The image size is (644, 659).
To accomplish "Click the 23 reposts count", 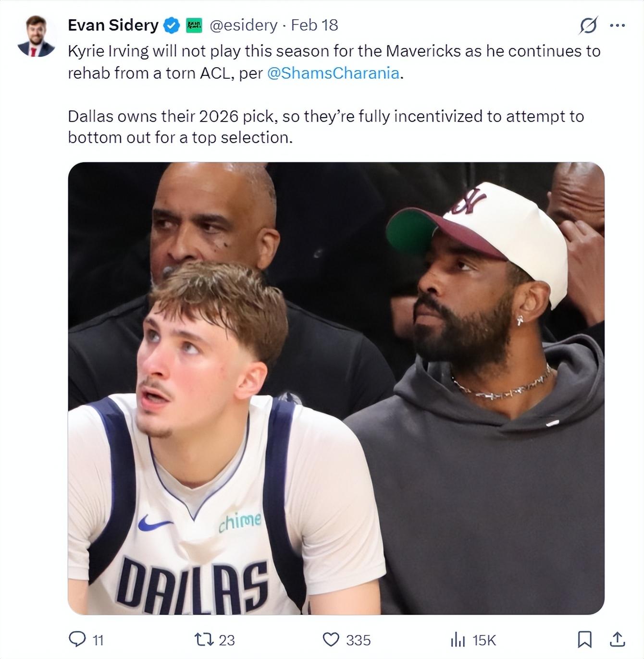I will [227, 640].
